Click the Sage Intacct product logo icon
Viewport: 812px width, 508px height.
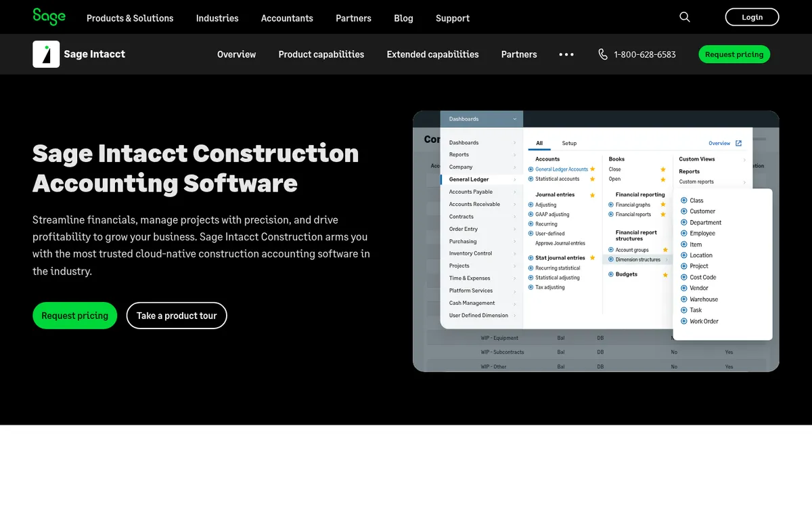[x=46, y=54]
